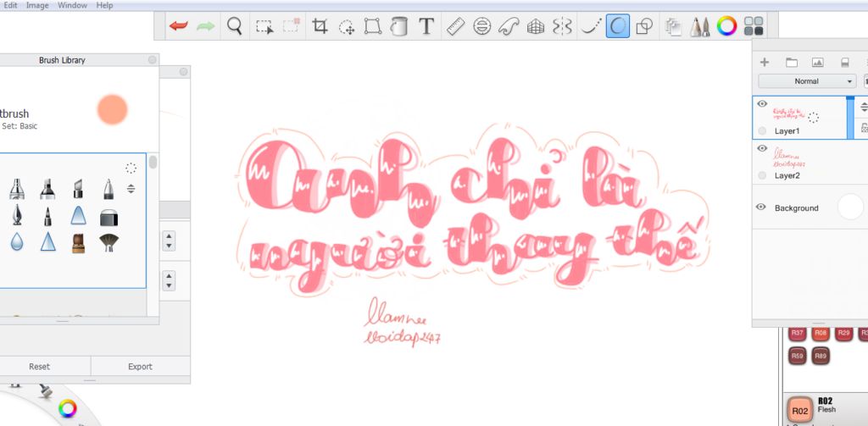Open the Copic Library toolbar icon

(x=754, y=26)
